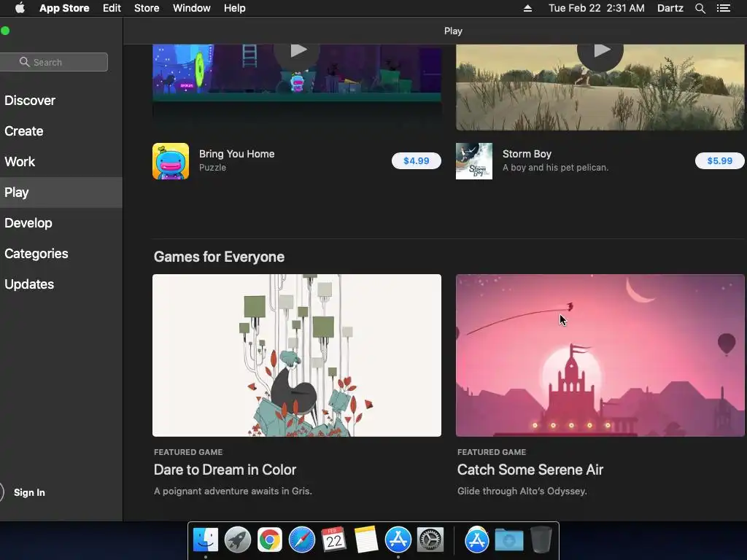
Task: Click the 'Puzzle' genre label
Action: [x=212, y=168]
